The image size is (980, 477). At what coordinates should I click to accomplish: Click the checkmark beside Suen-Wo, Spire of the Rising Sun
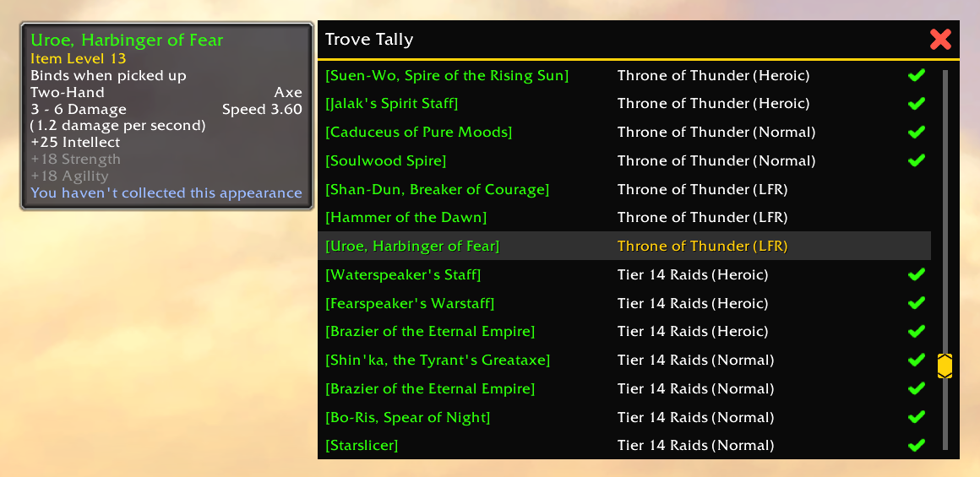pos(917,75)
